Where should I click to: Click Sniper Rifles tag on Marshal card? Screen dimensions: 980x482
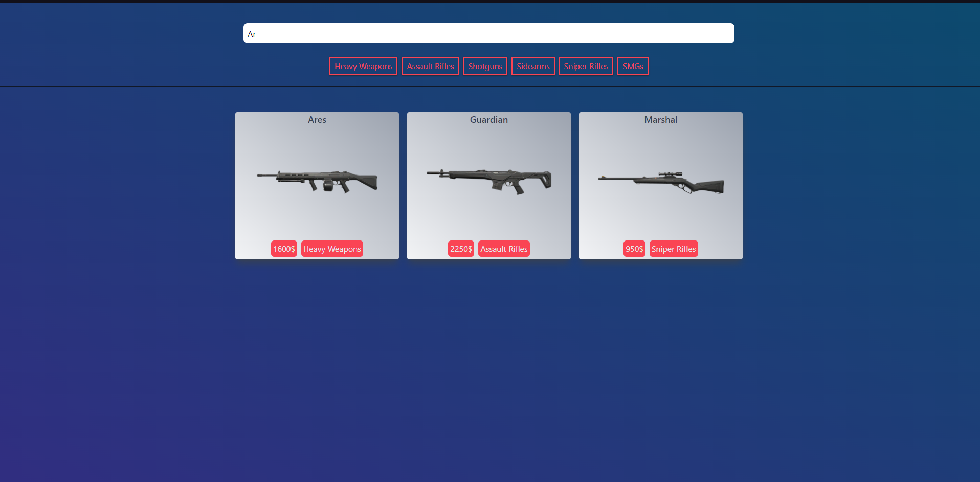point(674,249)
